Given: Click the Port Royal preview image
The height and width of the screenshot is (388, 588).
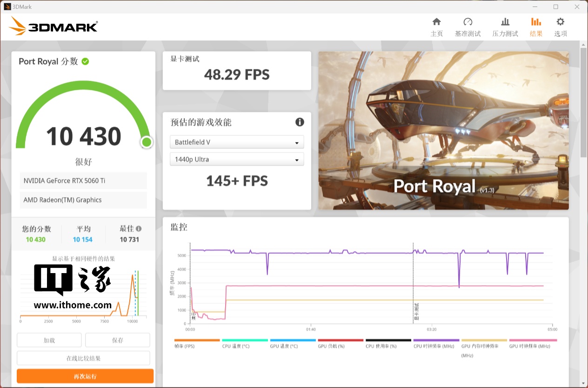Looking at the screenshot, I should [x=443, y=130].
